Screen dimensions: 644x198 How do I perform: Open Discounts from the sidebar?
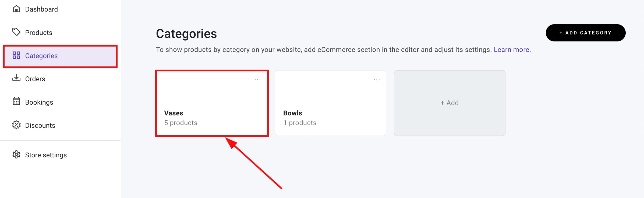(40, 125)
